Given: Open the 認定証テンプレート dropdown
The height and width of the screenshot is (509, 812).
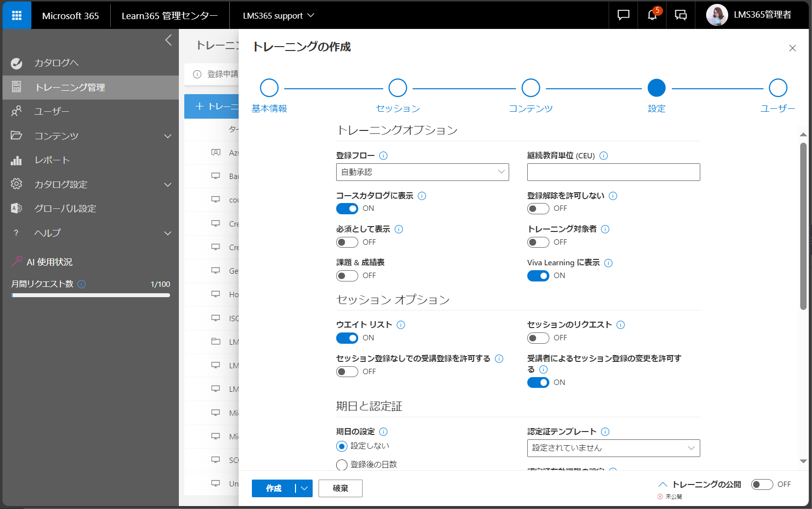Looking at the screenshot, I should [614, 448].
